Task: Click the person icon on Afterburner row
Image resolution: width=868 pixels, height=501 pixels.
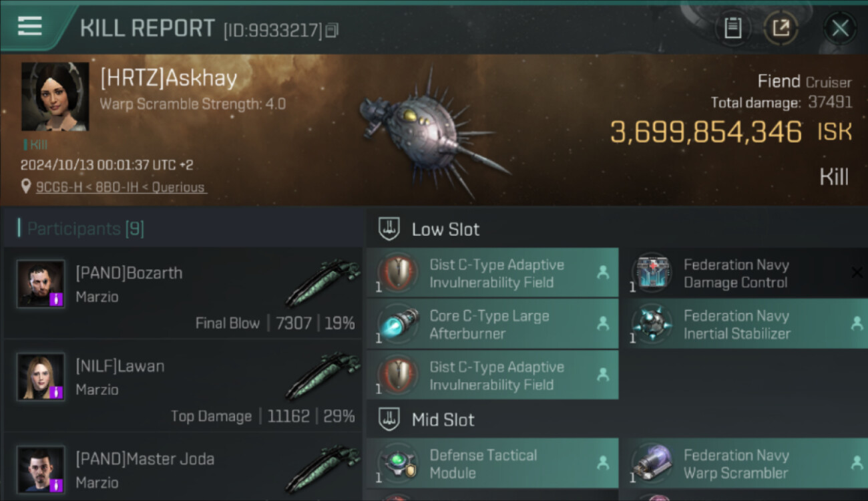Action: [603, 323]
